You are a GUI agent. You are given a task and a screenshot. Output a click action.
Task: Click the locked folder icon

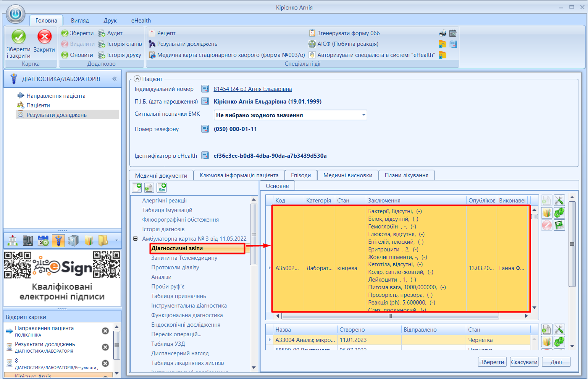[443, 55]
